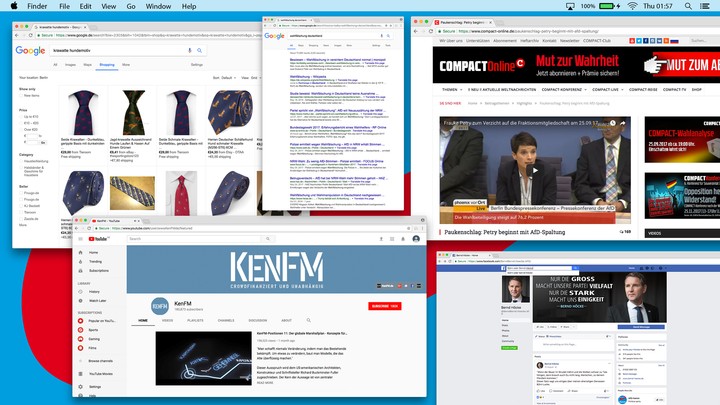
Task: Click the YouTube search magnifier button
Action: pyautogui.click(x=268, y=239)
